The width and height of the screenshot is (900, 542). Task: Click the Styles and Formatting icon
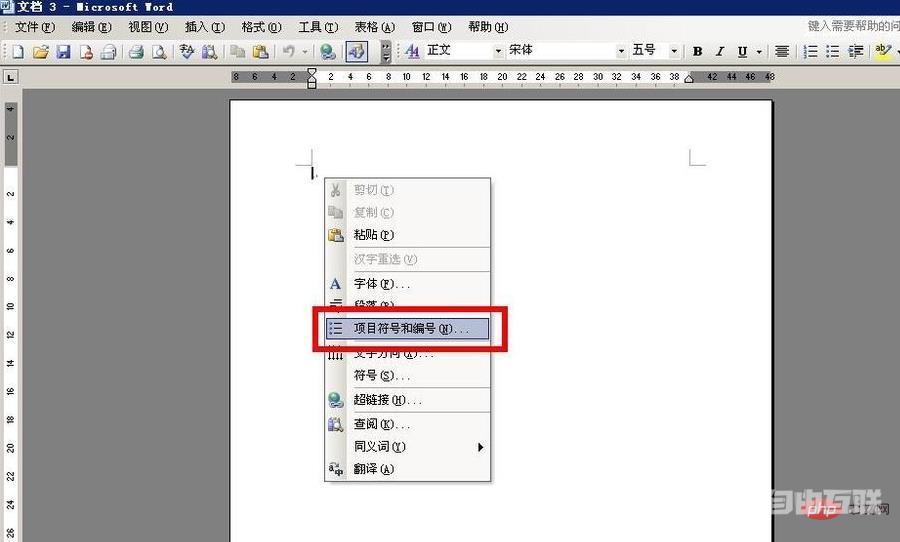pyautogui.click(x=412, y=51)
